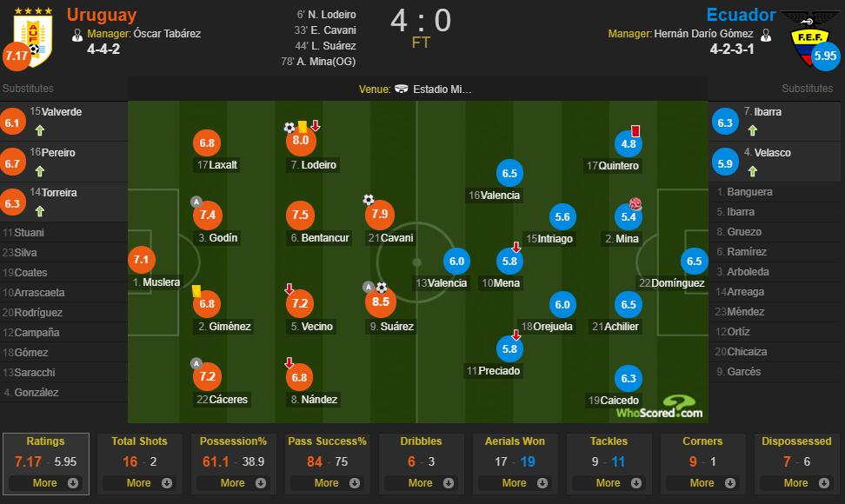The width and height of the screenshot is (845, 504).
Task: Click the Uruguay team crest icon
Action: click(x=33, y=36)
